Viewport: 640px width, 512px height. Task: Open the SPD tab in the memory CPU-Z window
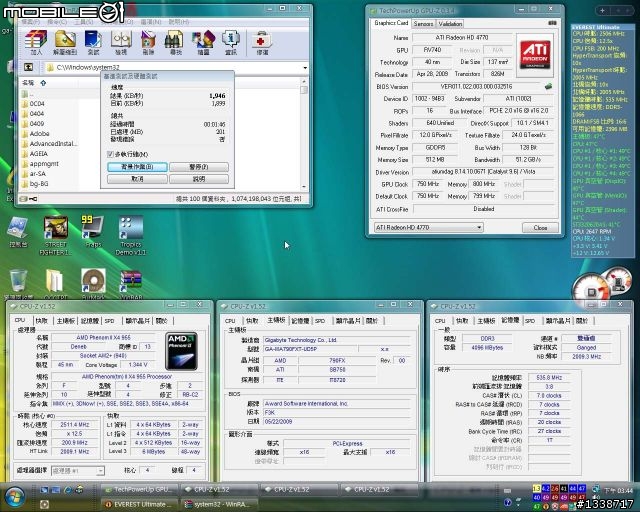[x=530, y=321]
